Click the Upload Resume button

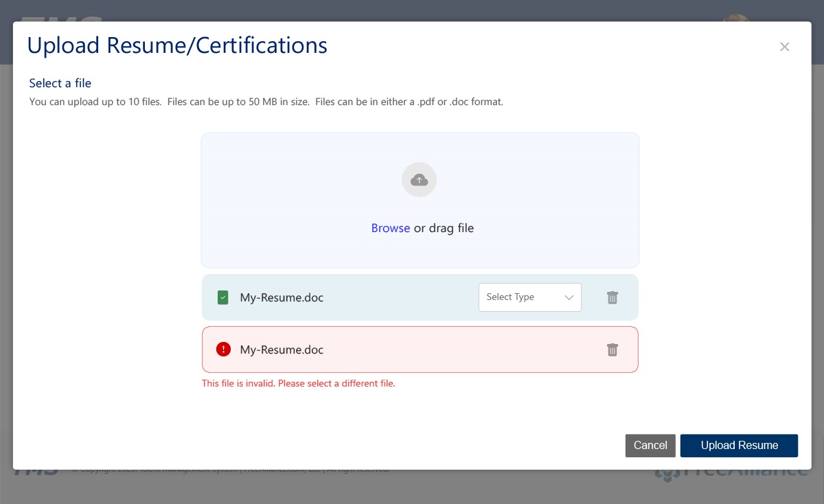tap(739, 446)
